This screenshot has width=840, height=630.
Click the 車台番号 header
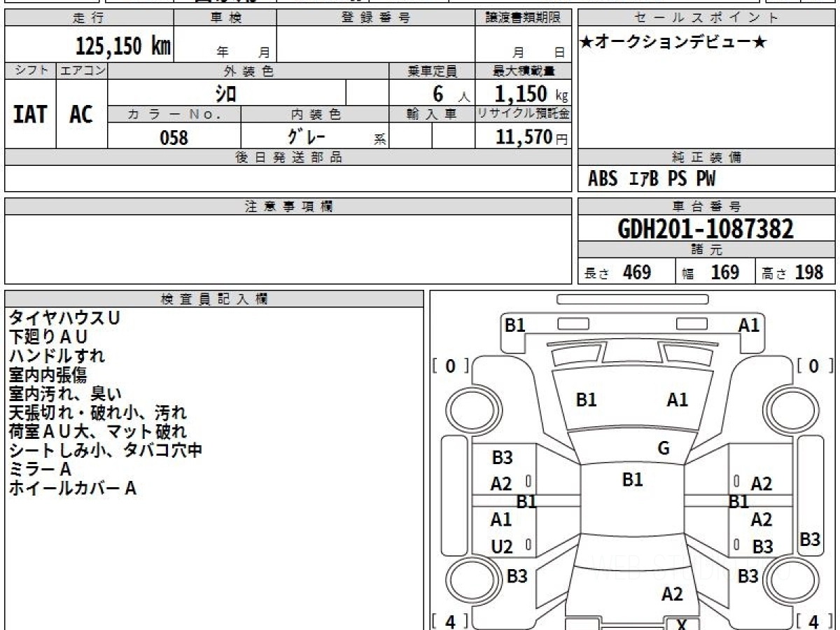coord(706,206)
